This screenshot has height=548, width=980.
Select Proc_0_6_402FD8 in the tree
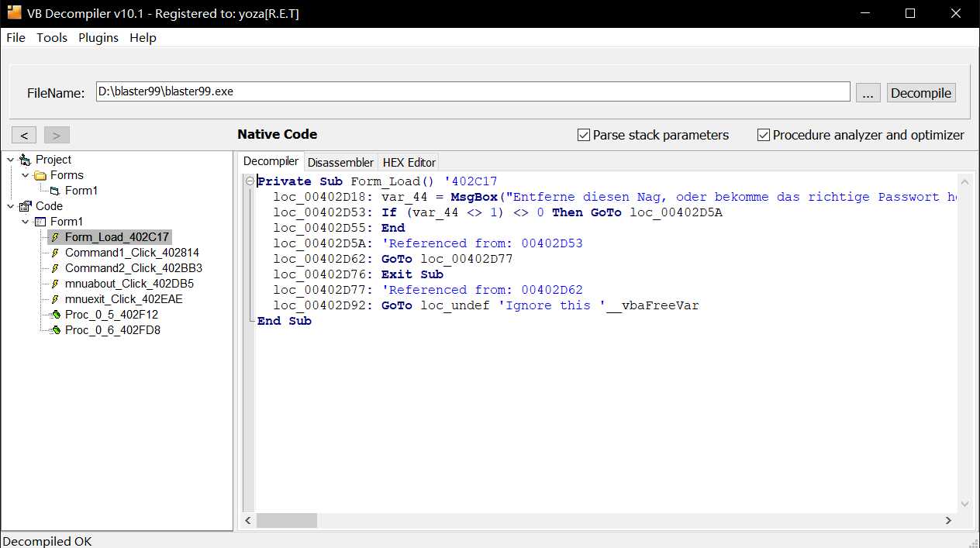point(112,330)
